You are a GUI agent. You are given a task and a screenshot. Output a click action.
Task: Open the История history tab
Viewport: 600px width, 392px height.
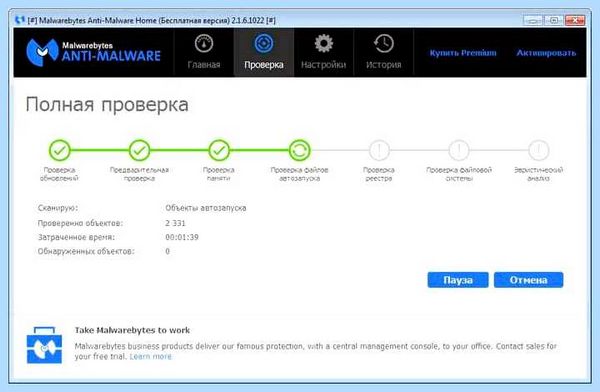coord(383,52)
